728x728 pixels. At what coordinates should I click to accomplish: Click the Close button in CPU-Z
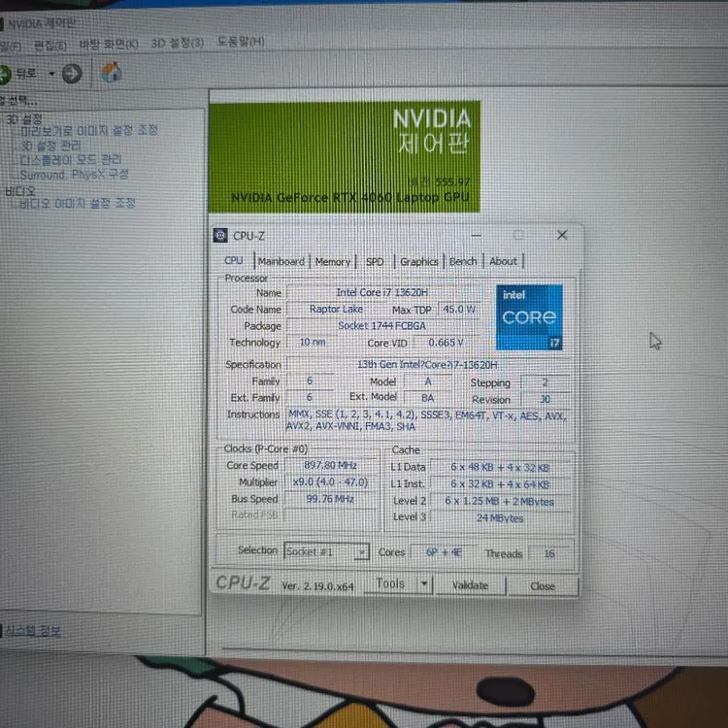coord(543,586)
